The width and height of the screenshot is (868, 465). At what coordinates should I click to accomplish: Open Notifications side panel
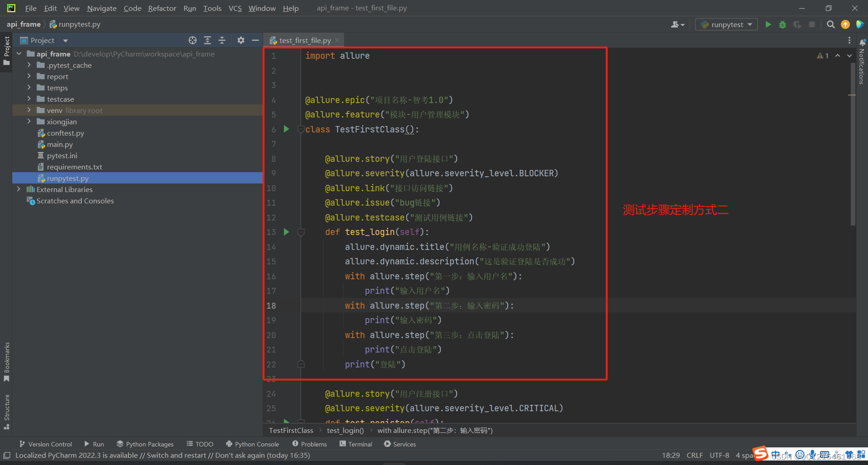click(x=862, y=61)
